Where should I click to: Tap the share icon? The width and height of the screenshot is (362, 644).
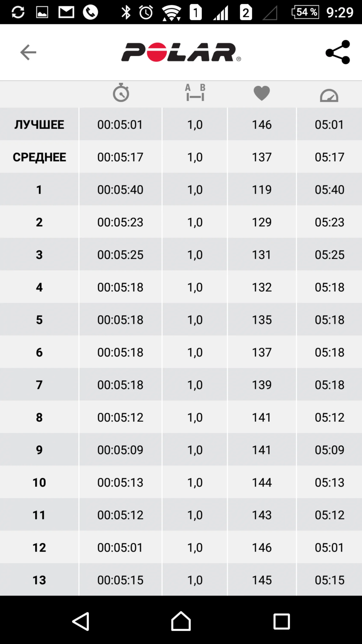338,52
